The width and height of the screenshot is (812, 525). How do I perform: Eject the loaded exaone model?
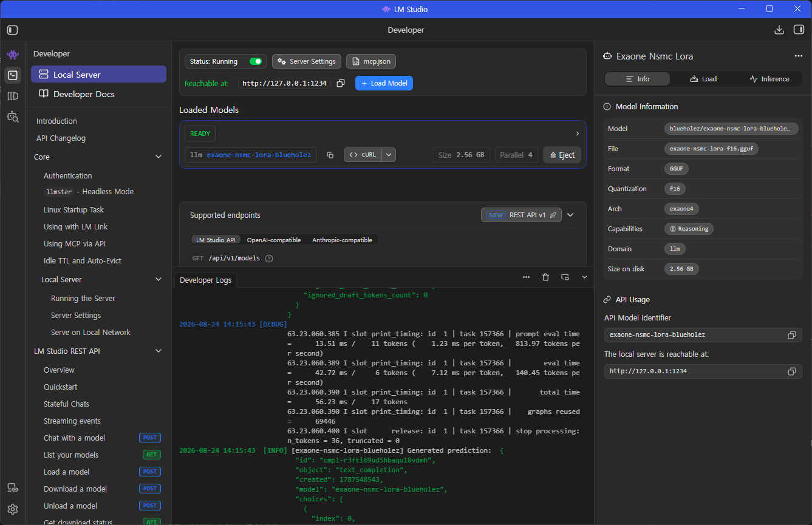point(562,155)
